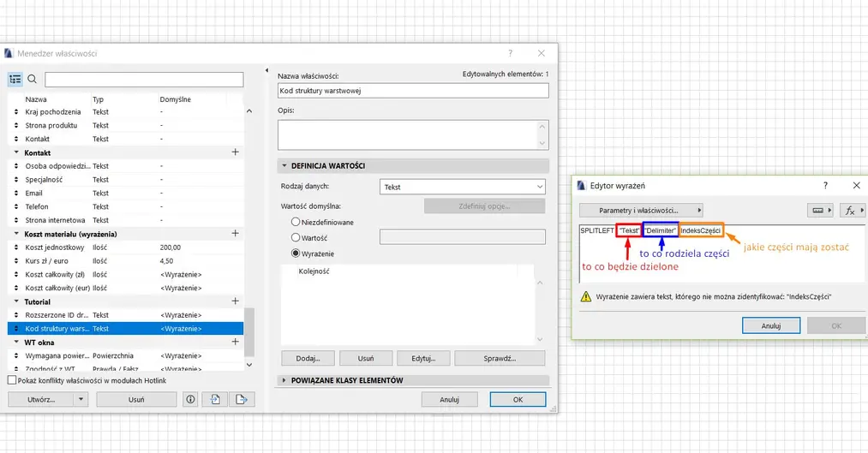
Task: Click the export properties icon button
Action: (242, 399)
